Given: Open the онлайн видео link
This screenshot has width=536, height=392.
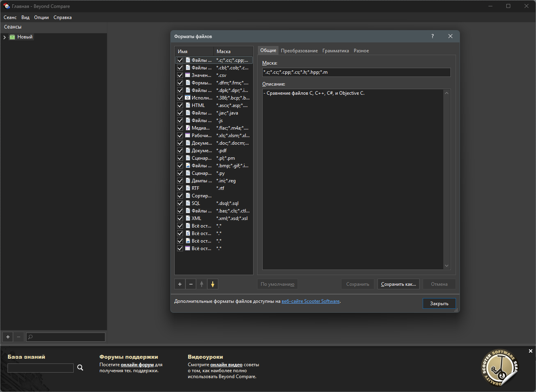Looking at the screenshot, I should click(x=226, y=365).
